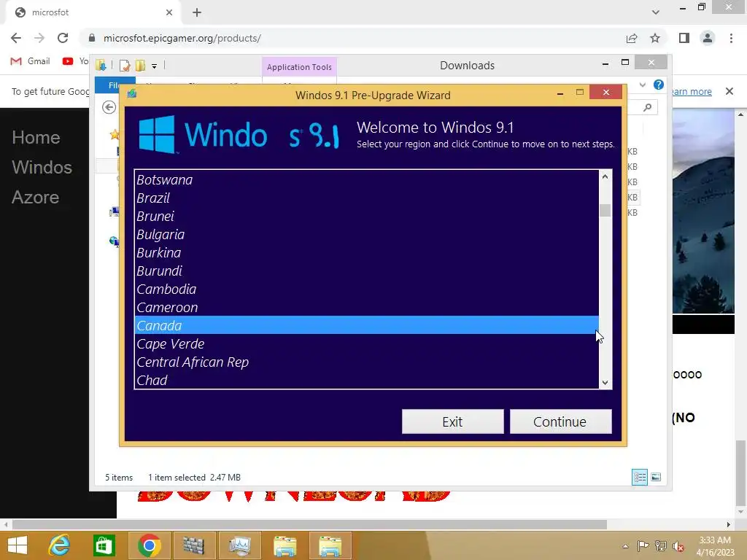Go back in Chrome browser
The image size is (747, 560).
16,38
